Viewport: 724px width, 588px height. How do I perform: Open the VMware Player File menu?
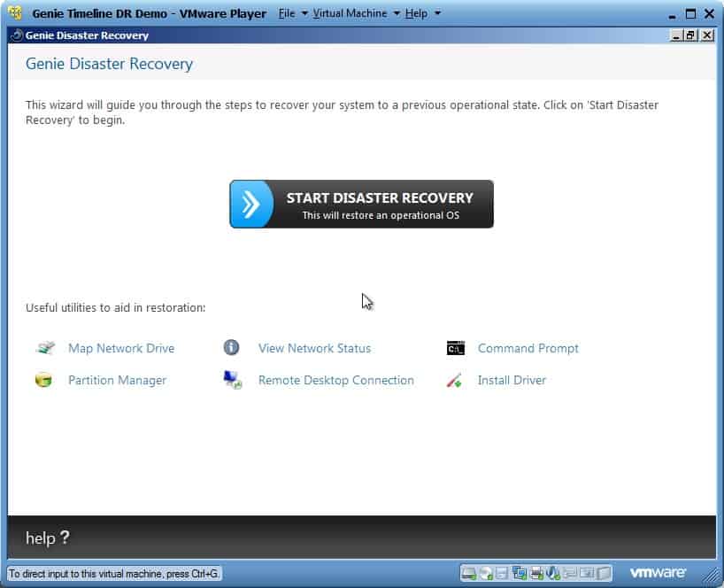point(293,13)
